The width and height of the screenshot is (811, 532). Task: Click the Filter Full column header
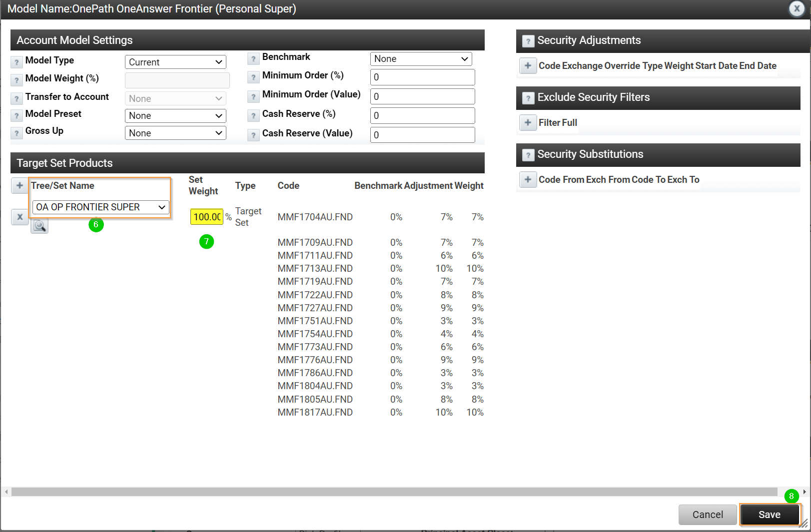click(x=558, y=122)
